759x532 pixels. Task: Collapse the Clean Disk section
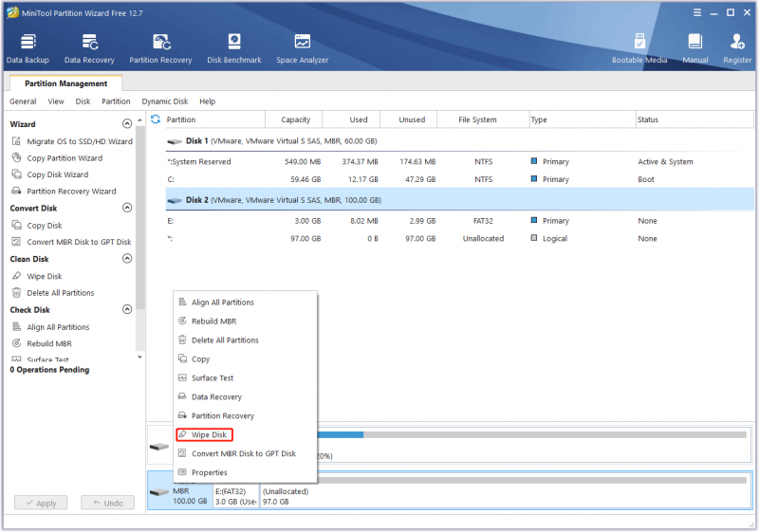point(127,259)
